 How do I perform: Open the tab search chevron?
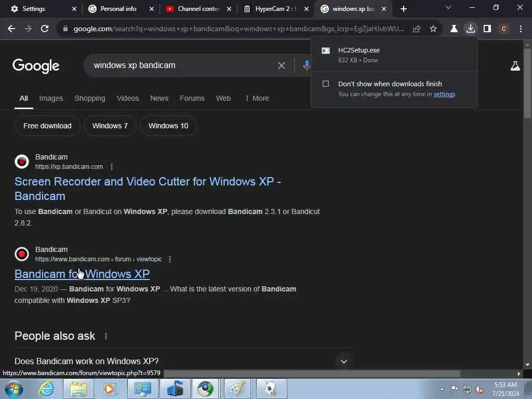(448, 7)
